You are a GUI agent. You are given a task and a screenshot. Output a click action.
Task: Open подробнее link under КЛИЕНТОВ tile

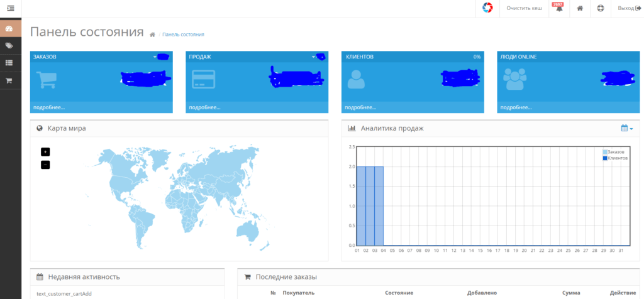(x=360, y=107)
